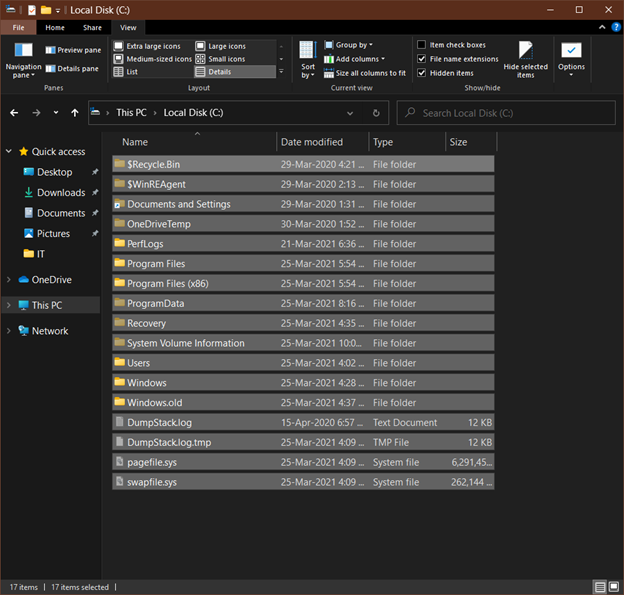Select the swapfile.sys file
Image resolution: width=624 pixels, height=595 pixels.
point(303,482)
